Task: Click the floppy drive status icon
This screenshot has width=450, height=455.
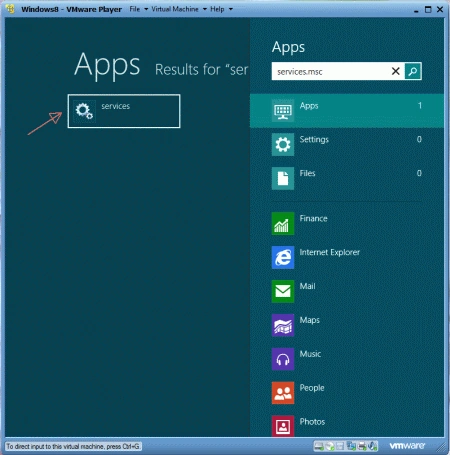Action: coord(340,446)
